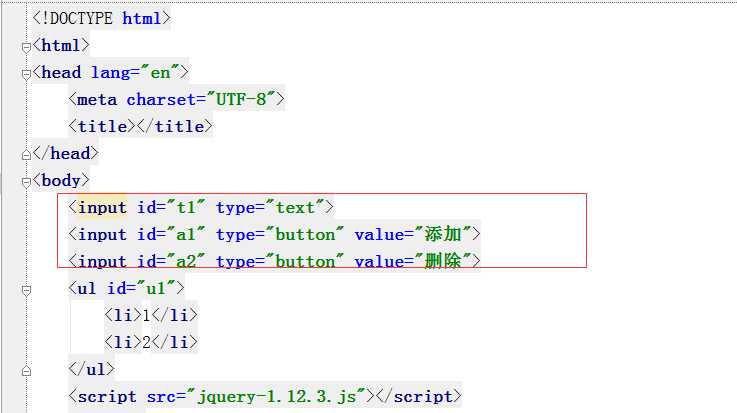This screenshot has height=413, width=737.
Task: Collapse the ul id="u1" fold marker
Action: point(26,290)
